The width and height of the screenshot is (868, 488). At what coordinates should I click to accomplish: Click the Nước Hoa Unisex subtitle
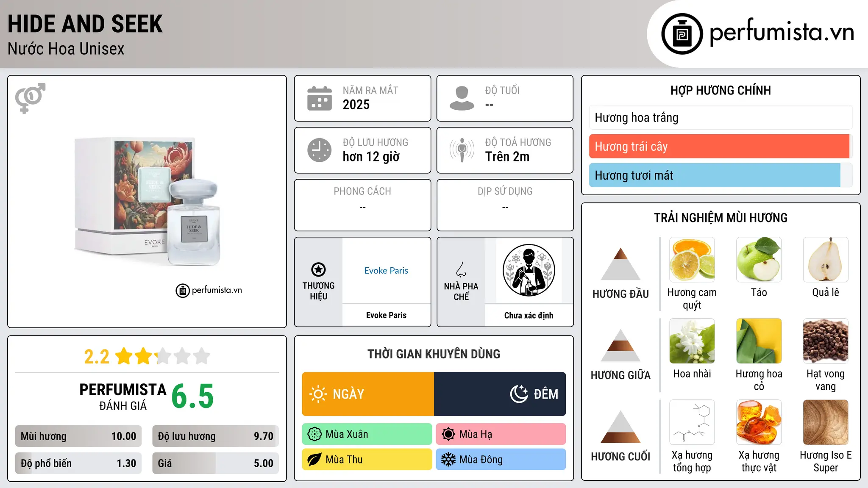[x=66, y=49]
